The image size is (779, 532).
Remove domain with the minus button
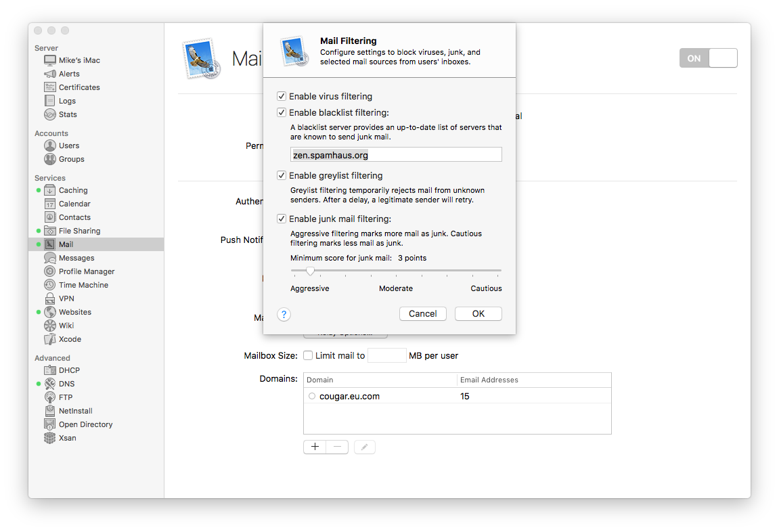[x=337, y=447]
